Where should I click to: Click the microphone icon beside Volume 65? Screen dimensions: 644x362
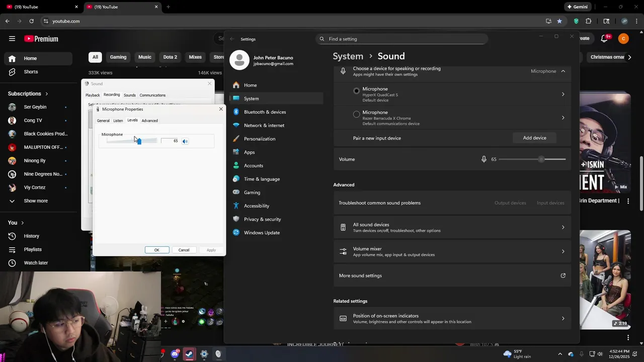pyautogui.click(x=484, y=159)
